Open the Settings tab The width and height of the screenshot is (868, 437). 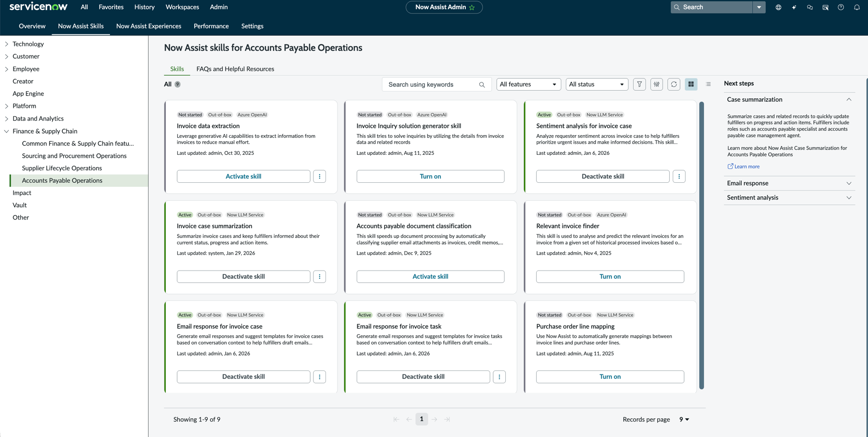(252, 26)
